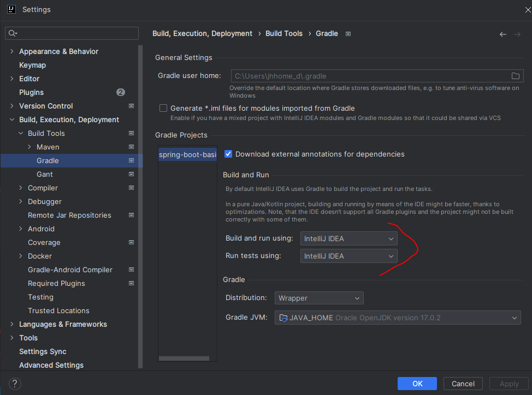Expand the Editor section
Screen dimensions: 532x395
[12, 79]
